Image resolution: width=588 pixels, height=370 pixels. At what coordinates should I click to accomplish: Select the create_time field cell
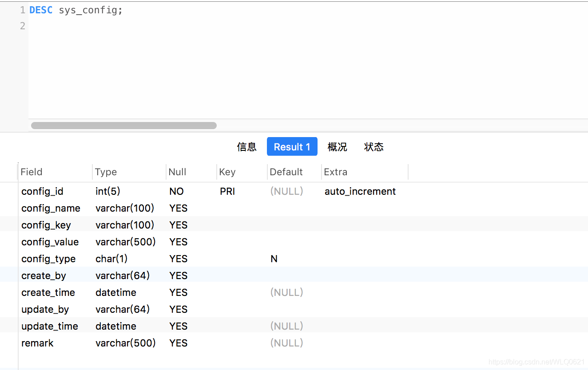[48, 292]
